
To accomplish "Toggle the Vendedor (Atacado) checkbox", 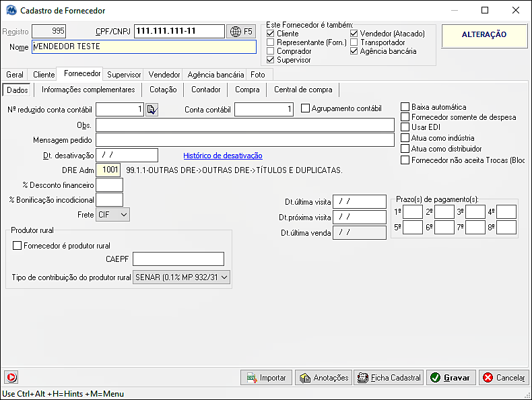I will click(x=354, y=34).
